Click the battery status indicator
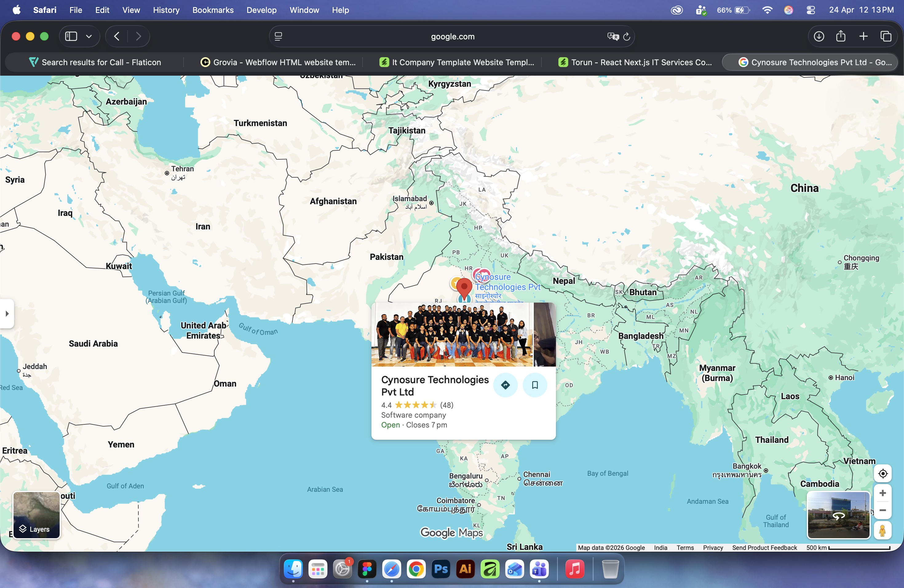This screenshot has height=588, width=904. tap(733, 10)
